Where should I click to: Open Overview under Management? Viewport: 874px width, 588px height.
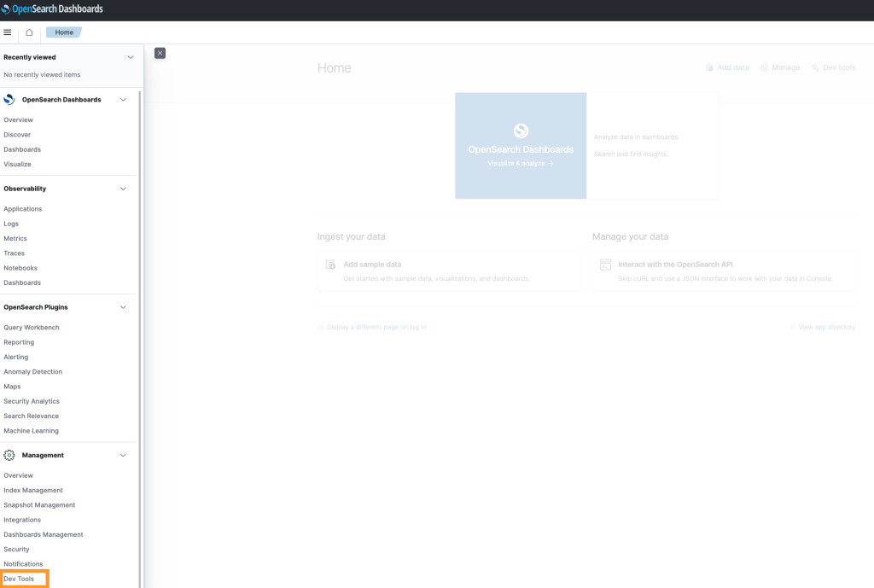coord(19,475)
